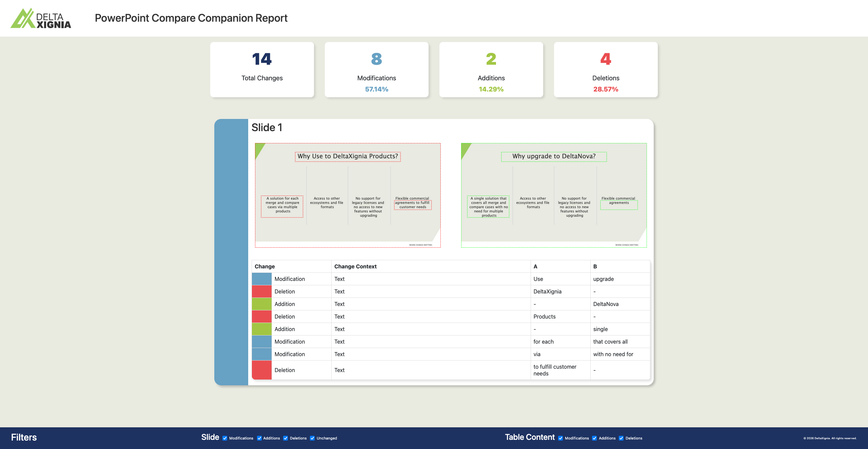Click the Modification label in the 'via' row
The image size is (868, 449).
click(290, 354)
